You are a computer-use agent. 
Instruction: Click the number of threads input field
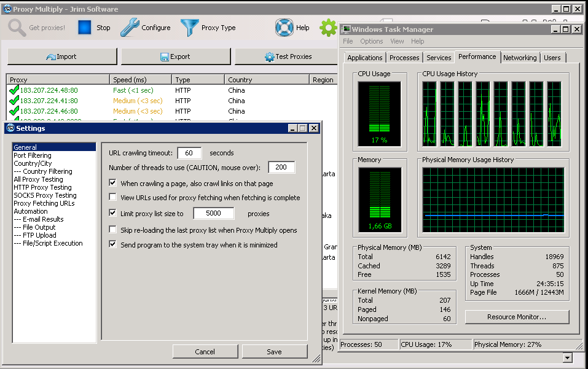point(281,167)
